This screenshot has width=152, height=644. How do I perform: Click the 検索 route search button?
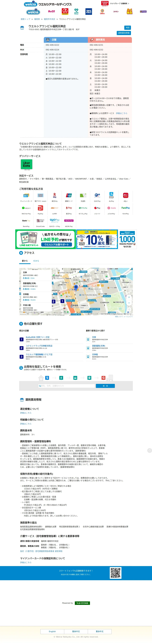tap(105, 386)
